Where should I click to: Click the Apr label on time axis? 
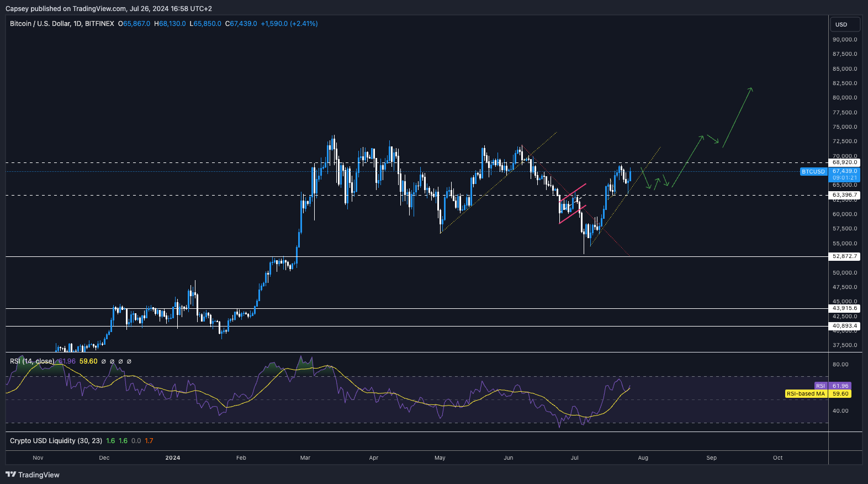(374, 457)
